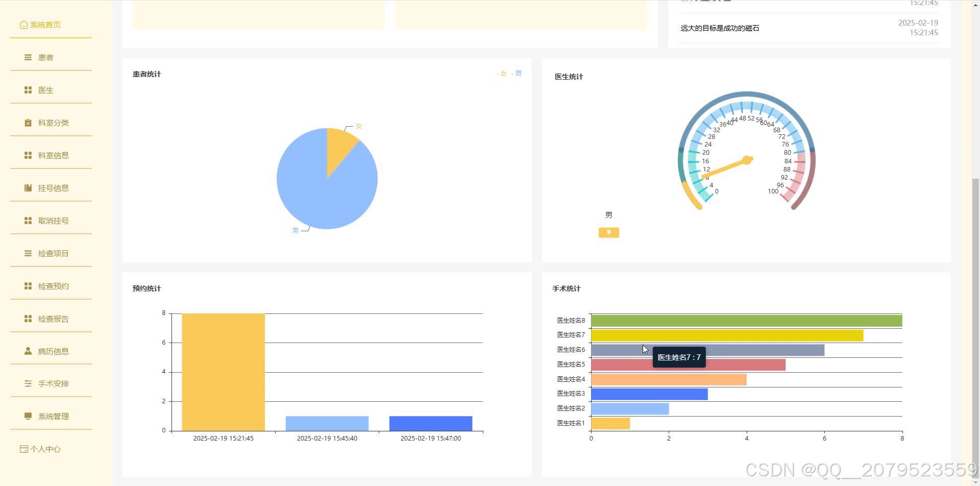Click the grid icon beside 检查预约

tap(28, 286)
